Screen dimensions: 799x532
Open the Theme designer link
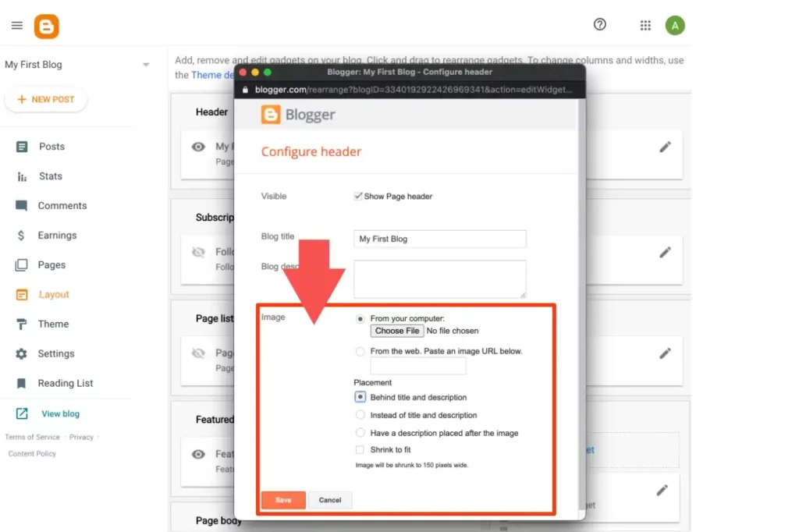(213, 75)
